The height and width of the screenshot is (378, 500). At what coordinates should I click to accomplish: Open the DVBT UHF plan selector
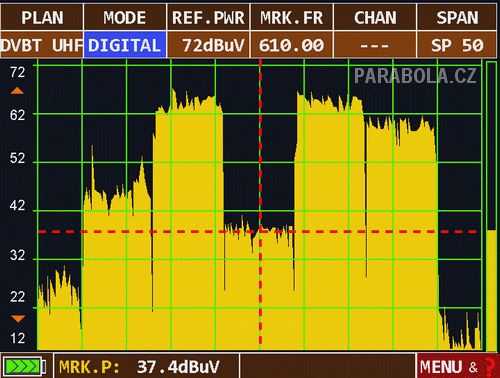click(42, 45)
